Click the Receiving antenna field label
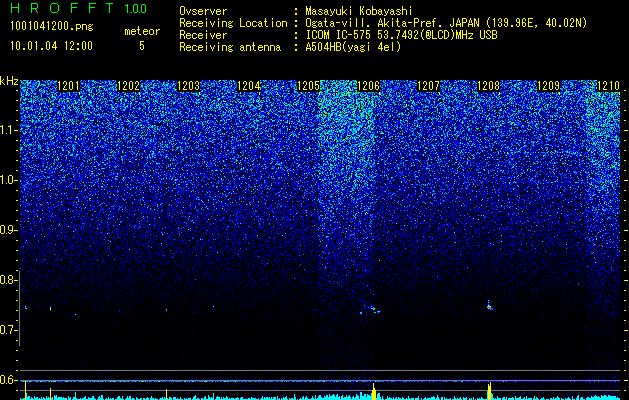The width and height of the screenshot is (629, 400). coord(230,47)
